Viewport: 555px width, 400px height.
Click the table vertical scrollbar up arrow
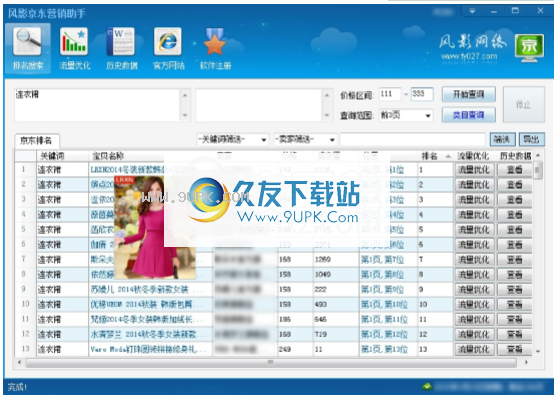click(x=538, y=155)
